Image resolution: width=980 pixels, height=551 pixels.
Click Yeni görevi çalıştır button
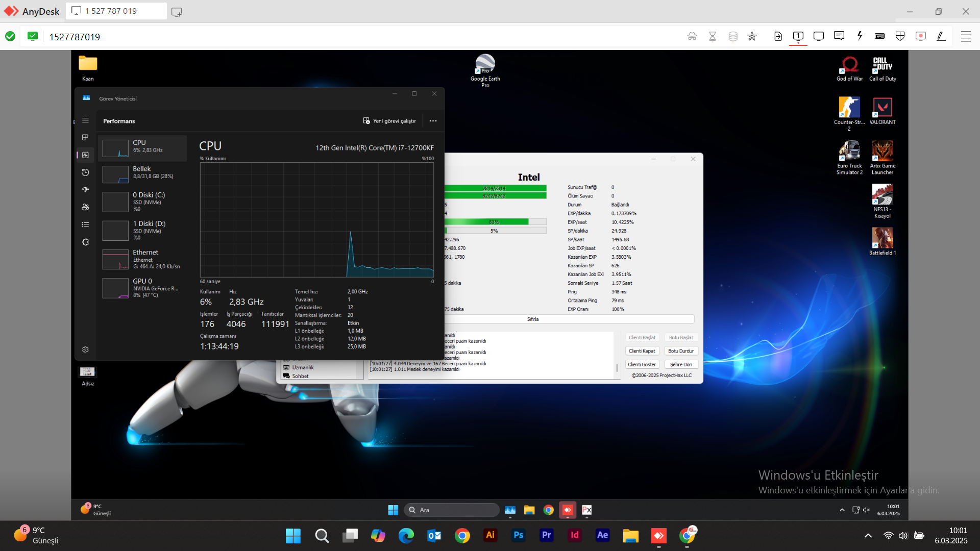[x=389, y=121]
